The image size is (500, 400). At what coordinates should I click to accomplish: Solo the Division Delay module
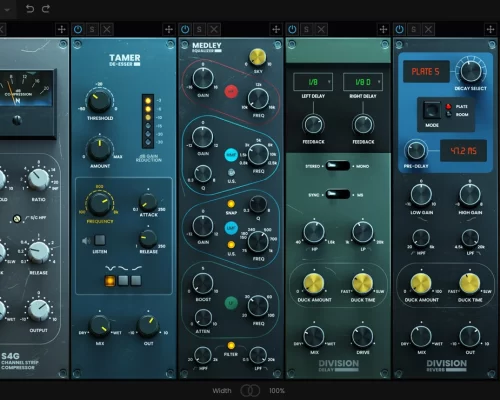[x=306, y=29]
